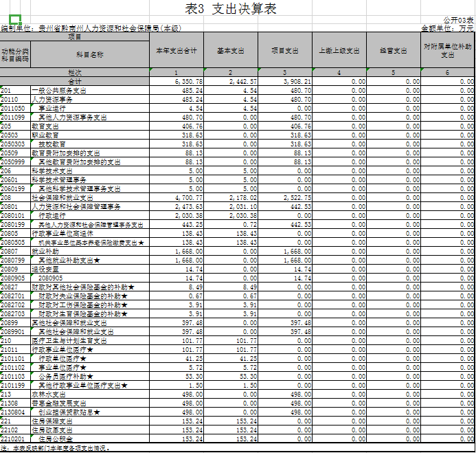This screenshot has height=453, width=476.
Task: Select the '普惠金融发展支出' cell
Action: click(x=90, y=404)
